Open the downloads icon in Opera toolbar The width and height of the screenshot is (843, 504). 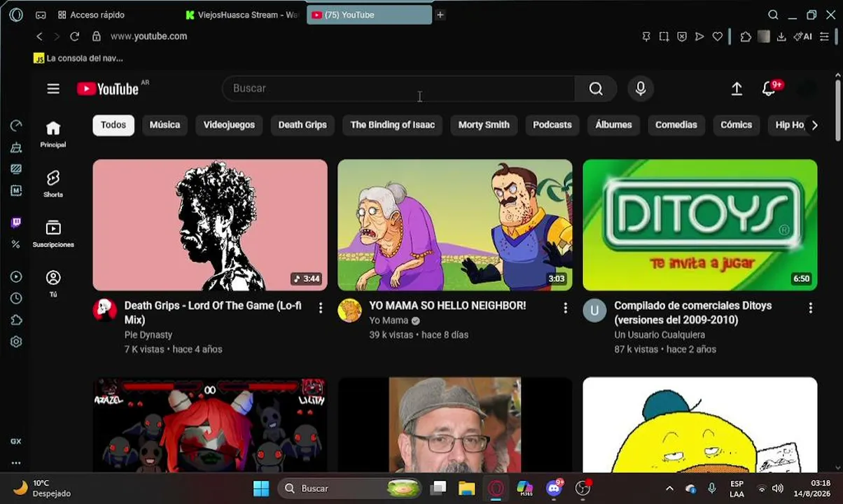click(x=781, y=36)
